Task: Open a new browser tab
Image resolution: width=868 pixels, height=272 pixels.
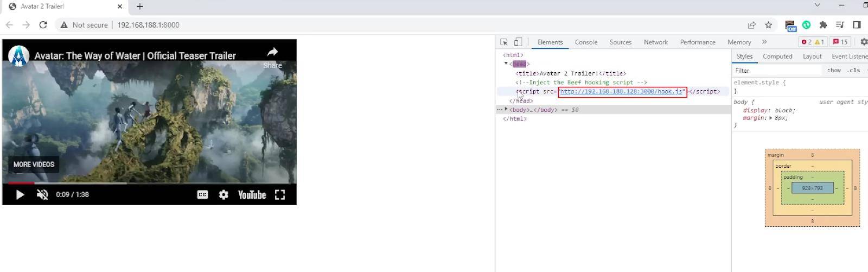Action: click(x=140, y=7)
